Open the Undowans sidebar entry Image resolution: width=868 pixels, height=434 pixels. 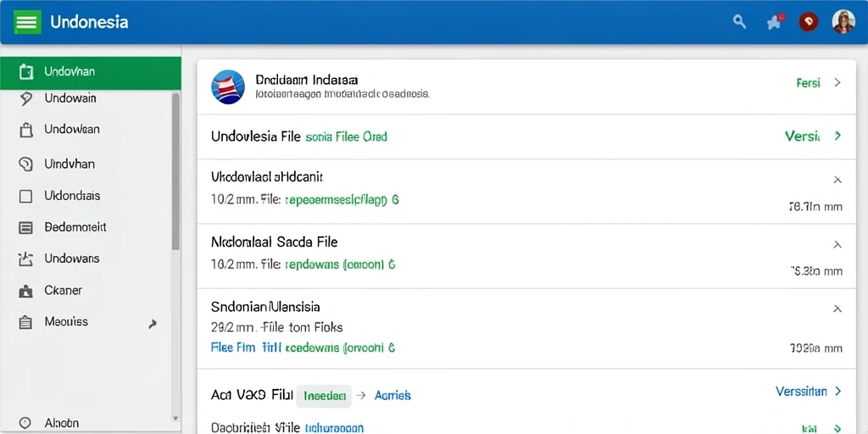pos(72,259)
